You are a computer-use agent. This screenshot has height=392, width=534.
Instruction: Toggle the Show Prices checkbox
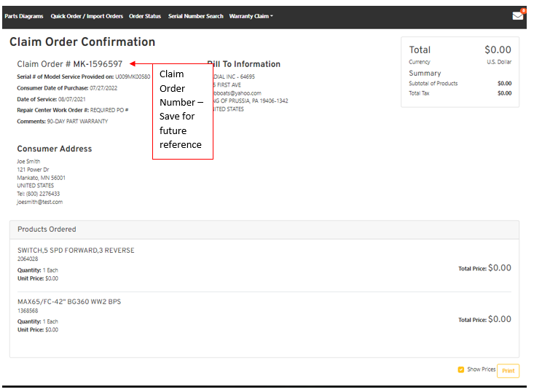coord(460,369)
